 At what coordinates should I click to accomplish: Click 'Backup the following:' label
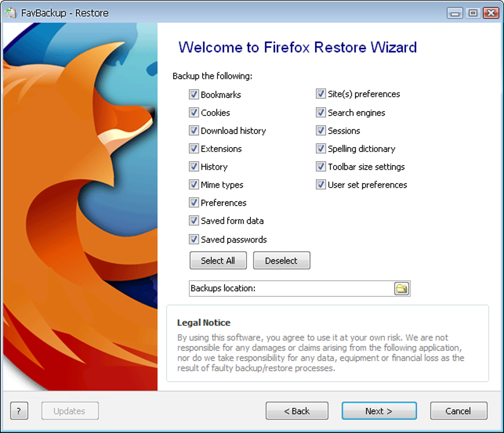point(212,76)
